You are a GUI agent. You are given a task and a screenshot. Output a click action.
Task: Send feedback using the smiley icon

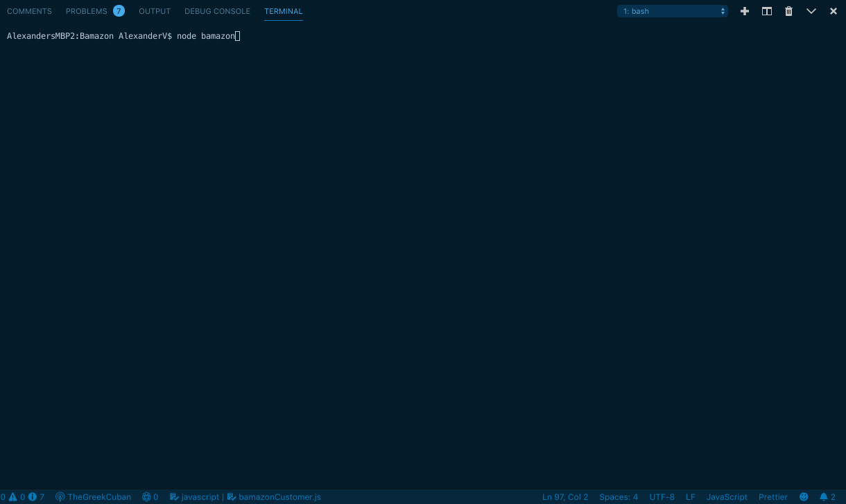[804, 497]
